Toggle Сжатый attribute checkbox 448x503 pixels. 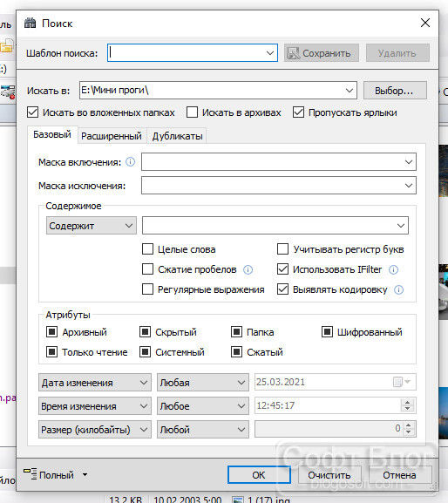pyautogui.click(x=236, y=352)
